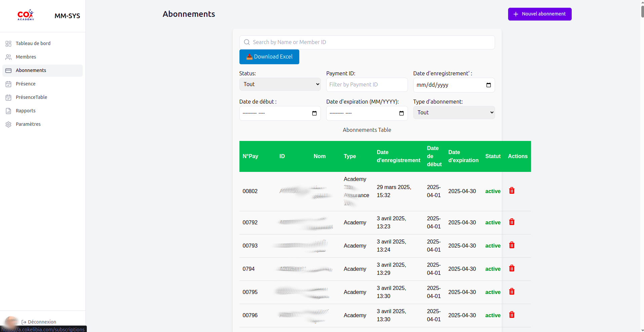Click the Nouvel abonnement button
The width and height of the screenshot is (644, 332).
coord(539,14)
